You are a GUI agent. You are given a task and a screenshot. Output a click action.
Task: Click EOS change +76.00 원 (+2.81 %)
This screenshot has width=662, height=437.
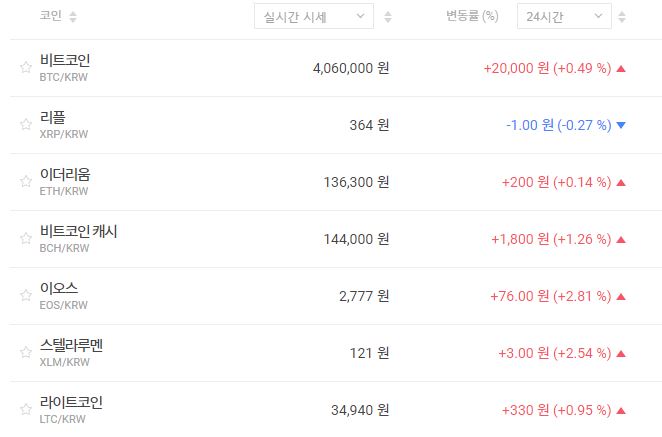pos(550,296)
